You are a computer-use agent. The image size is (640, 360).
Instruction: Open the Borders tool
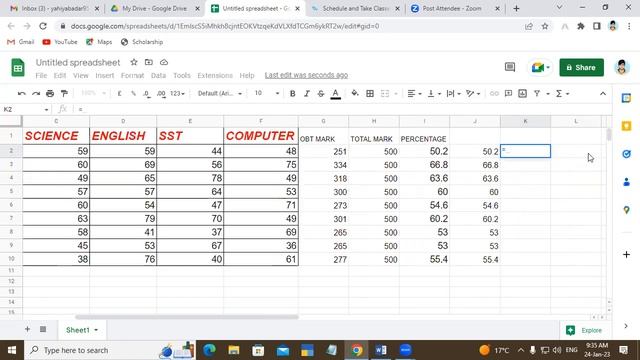click(x=370, y=93)
